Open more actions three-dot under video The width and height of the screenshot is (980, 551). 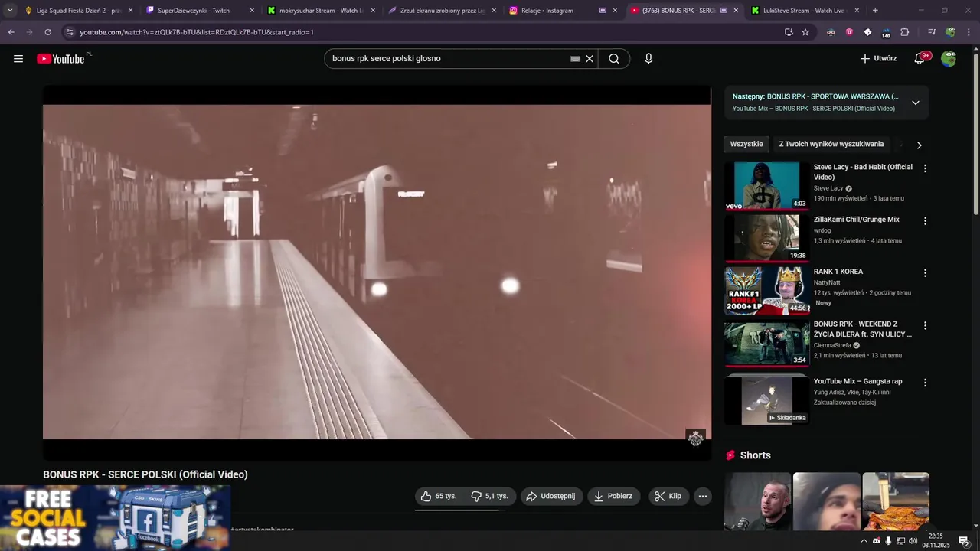[702, 496]
